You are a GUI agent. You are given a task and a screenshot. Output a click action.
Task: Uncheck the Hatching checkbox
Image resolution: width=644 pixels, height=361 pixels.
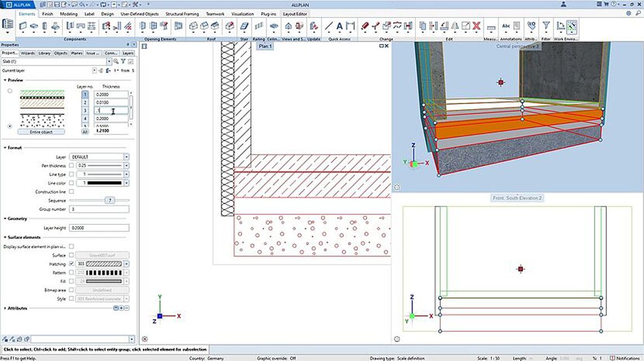click(71, 264)
